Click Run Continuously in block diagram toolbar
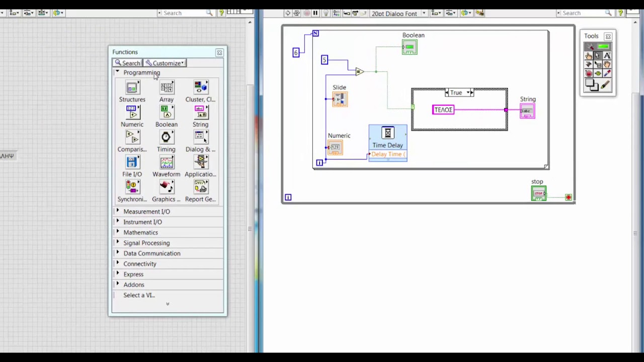 pos(297,13)
